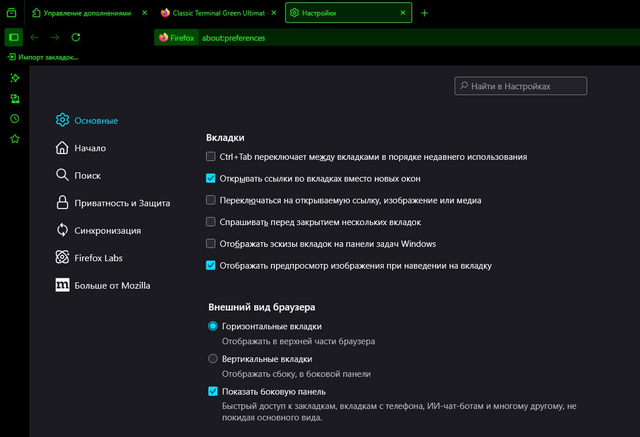Reload the page with refresh icon
Viewport: 640px width, 437px height.
pos(76,38)
